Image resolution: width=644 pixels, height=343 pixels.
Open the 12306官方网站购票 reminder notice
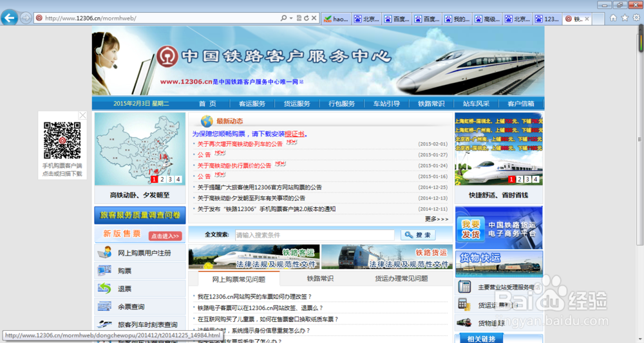pos(260,187)
